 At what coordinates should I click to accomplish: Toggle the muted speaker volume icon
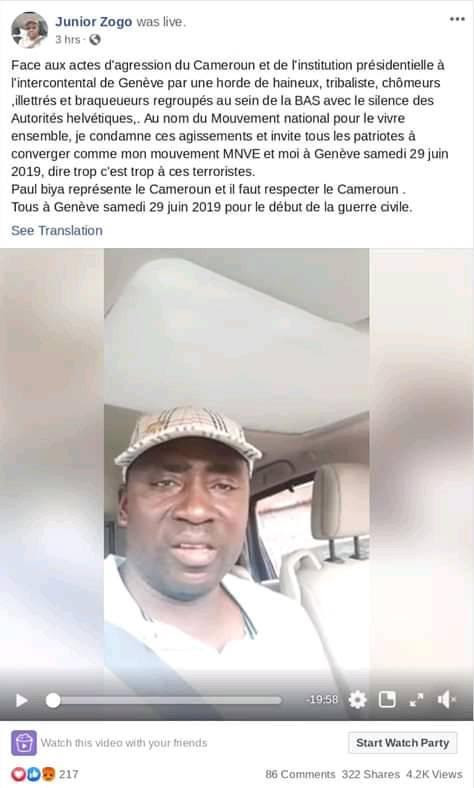point(446,700)
